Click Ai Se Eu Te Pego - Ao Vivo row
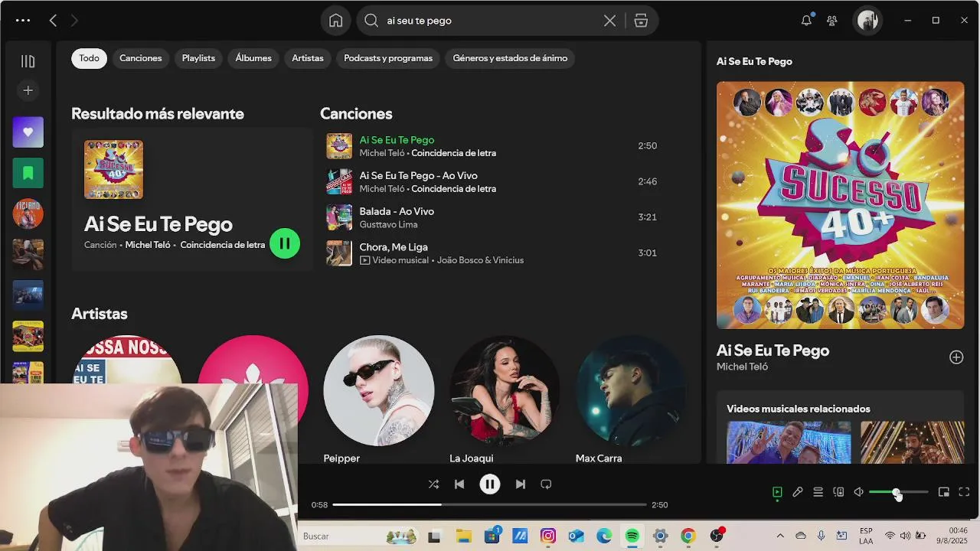 coord(492,181)
